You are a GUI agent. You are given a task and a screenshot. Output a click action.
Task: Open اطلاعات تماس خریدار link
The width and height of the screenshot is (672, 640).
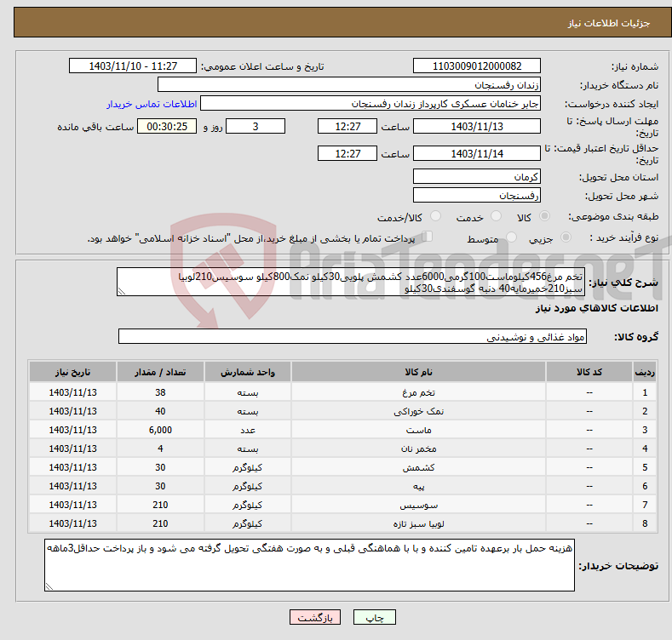[152, 104]
